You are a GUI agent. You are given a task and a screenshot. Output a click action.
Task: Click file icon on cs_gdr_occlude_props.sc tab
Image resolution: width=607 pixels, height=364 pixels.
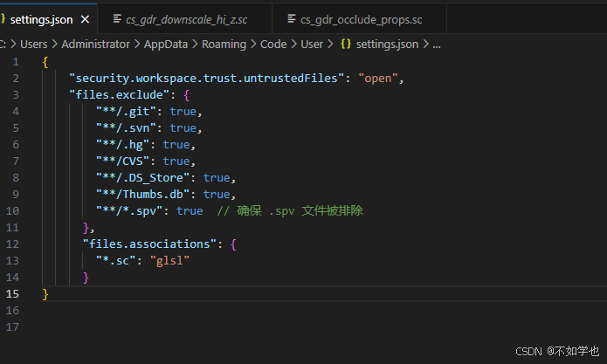tap(292, 18)
